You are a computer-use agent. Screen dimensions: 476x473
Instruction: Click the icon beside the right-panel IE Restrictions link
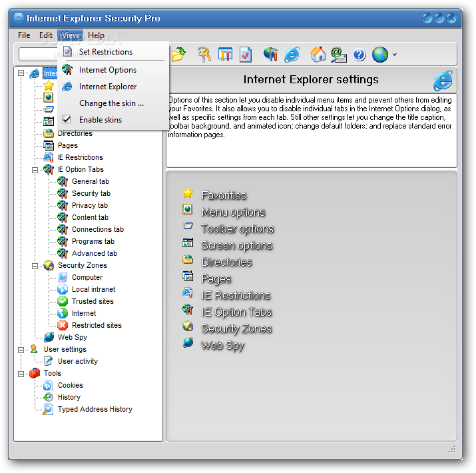coord(188,292)
